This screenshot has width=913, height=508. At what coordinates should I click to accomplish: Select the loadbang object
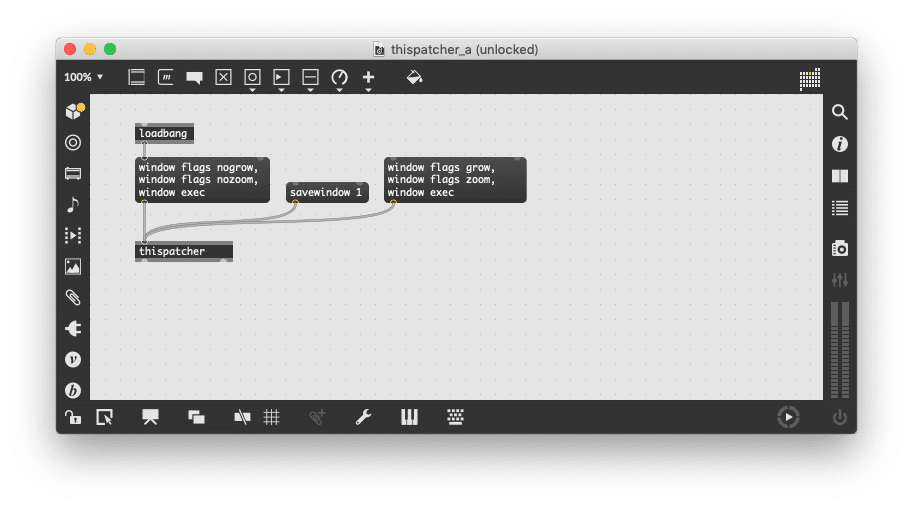tap(164, 133)
